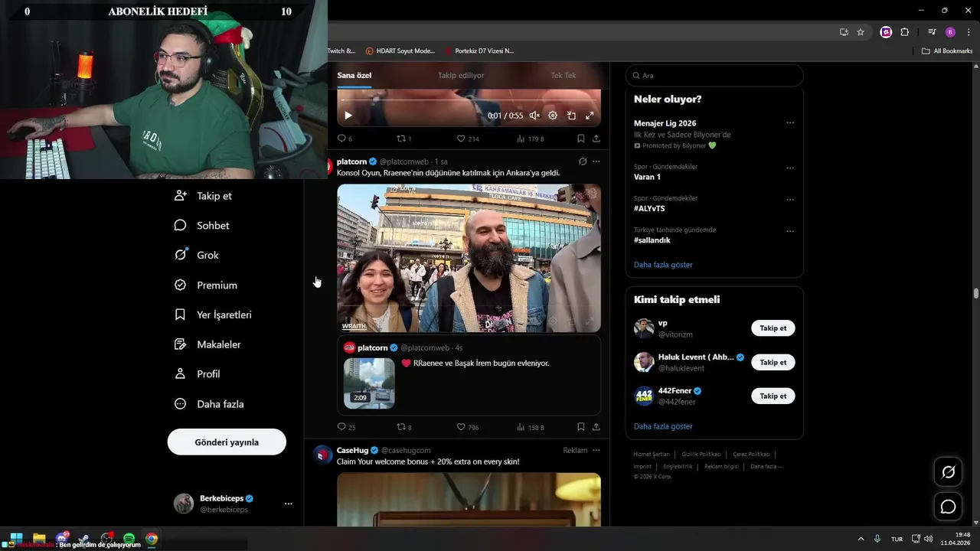
Task: Enter fullscreen on the top video
Action: coord(590,116)
